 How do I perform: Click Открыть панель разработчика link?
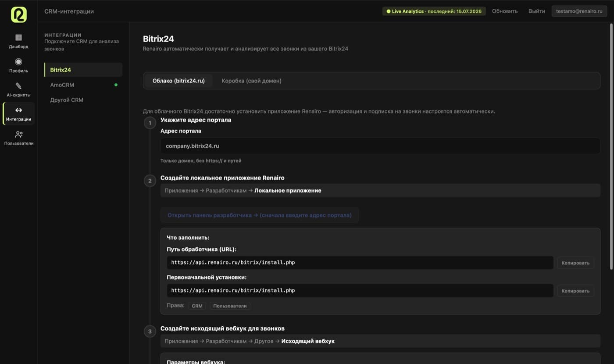[x=260, y=215]
